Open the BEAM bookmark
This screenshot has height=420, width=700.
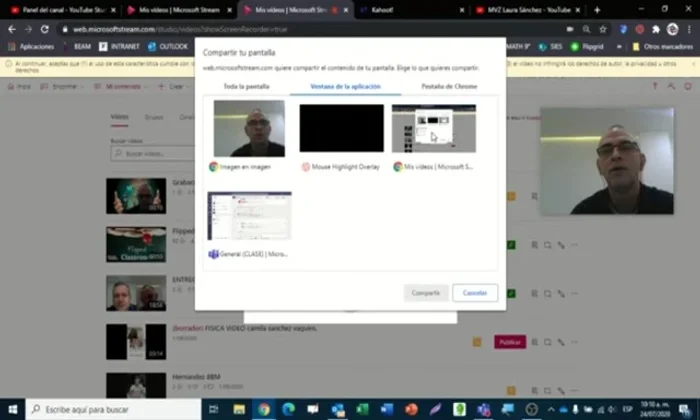pos(77,46)
